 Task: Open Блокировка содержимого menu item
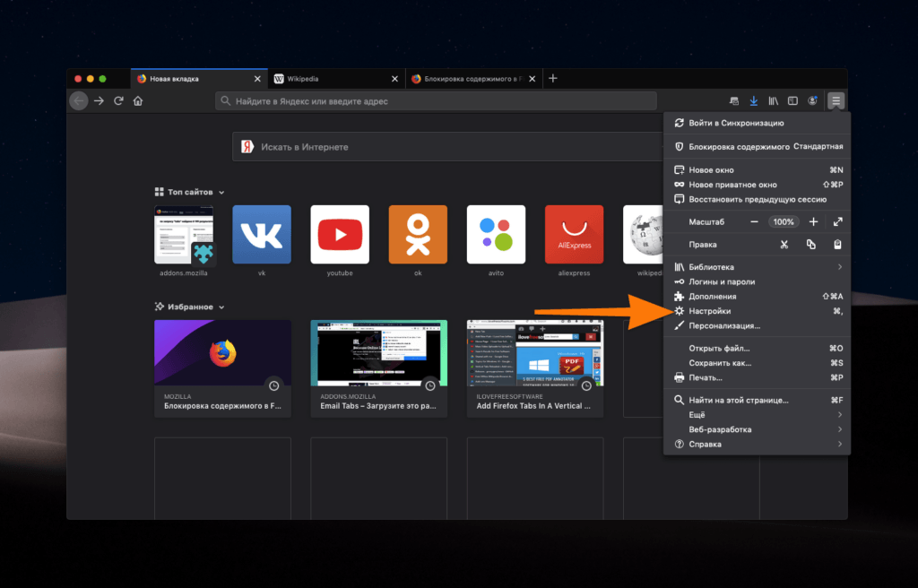coord(757,146)
